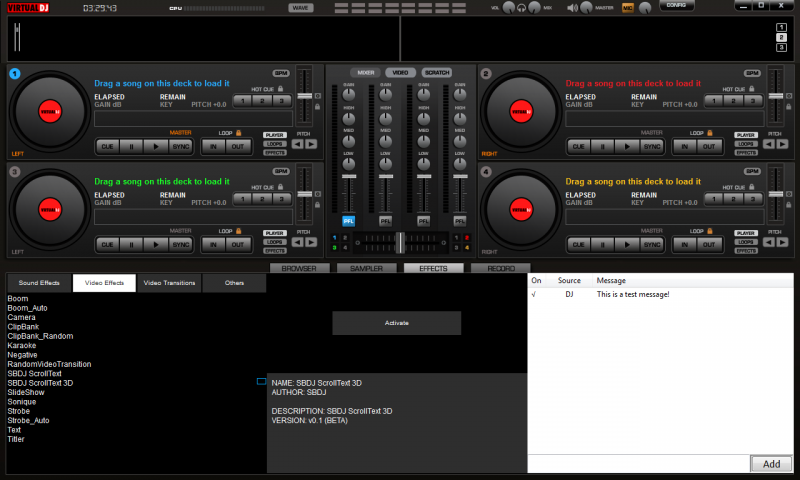Select the deck 4 number badge
This screenshot has width=800, height=480.
tap(486, 171)
